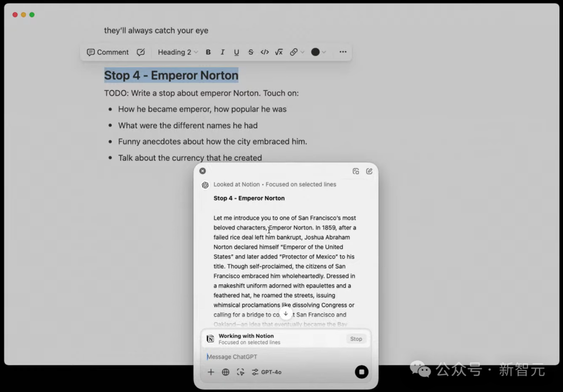Click the Notion app icon in the banner
The width and height of the screenshot is (563, 392).
[211, 339]
